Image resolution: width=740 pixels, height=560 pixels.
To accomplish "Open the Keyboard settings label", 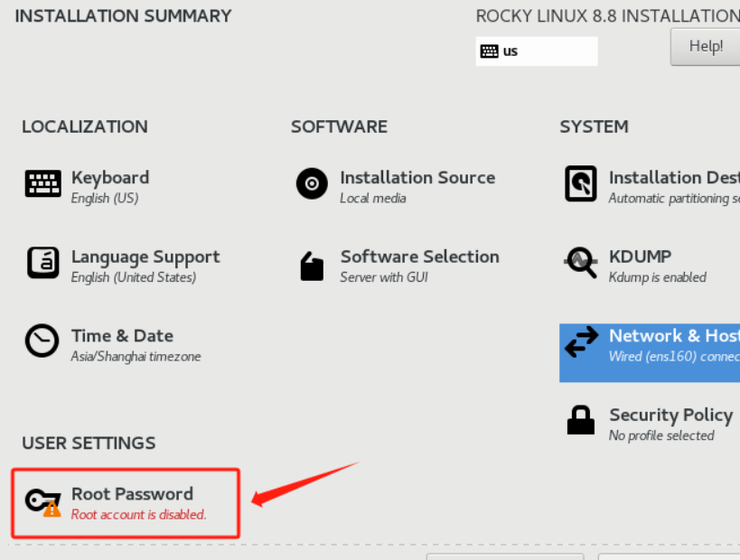I will pos(110,178).
